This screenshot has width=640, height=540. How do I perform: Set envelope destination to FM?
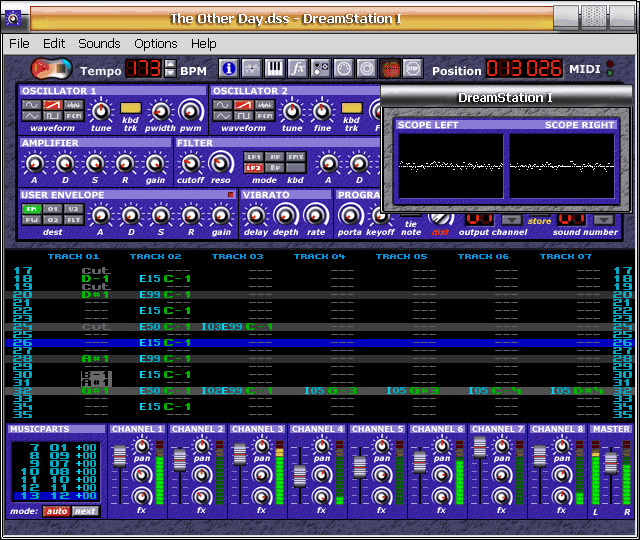(x=31, y=209)
